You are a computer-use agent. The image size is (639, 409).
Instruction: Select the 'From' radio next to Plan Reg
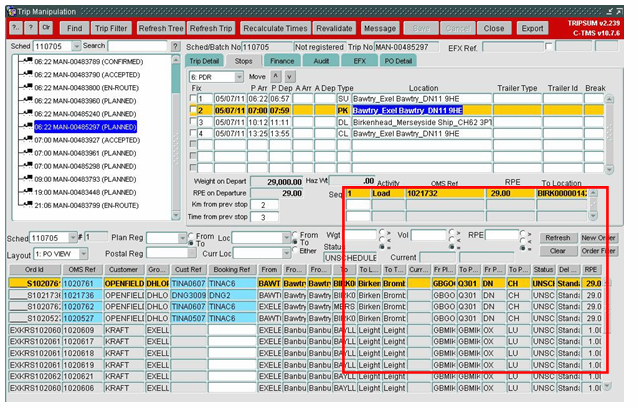tap(191, 236)
